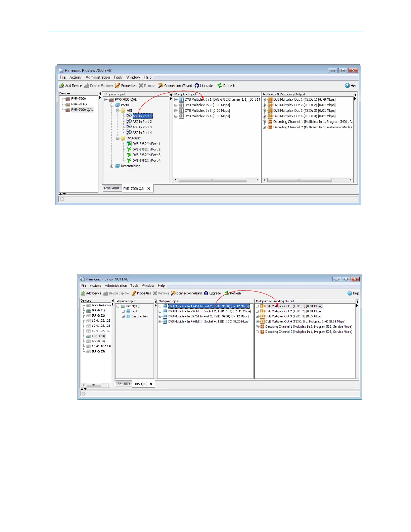Select PVR-7000 in the Devices list
The width and height of the screenshot is (411, 532).
[78, 99]
